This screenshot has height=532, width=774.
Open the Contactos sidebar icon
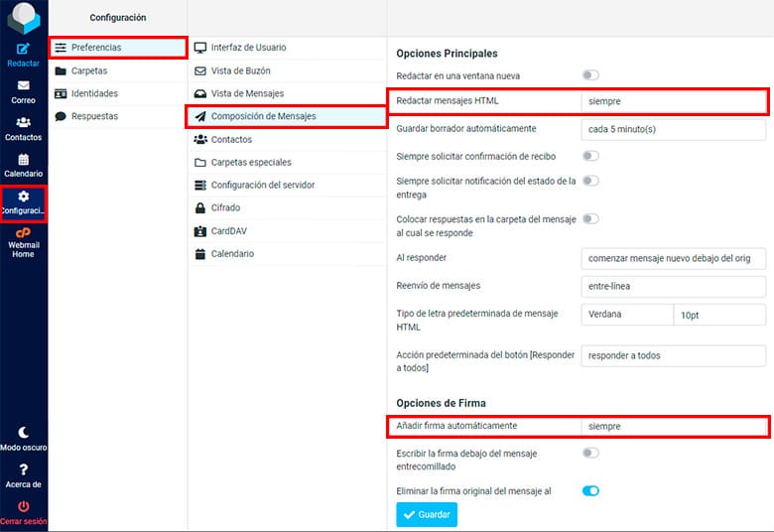pos(24,123)
